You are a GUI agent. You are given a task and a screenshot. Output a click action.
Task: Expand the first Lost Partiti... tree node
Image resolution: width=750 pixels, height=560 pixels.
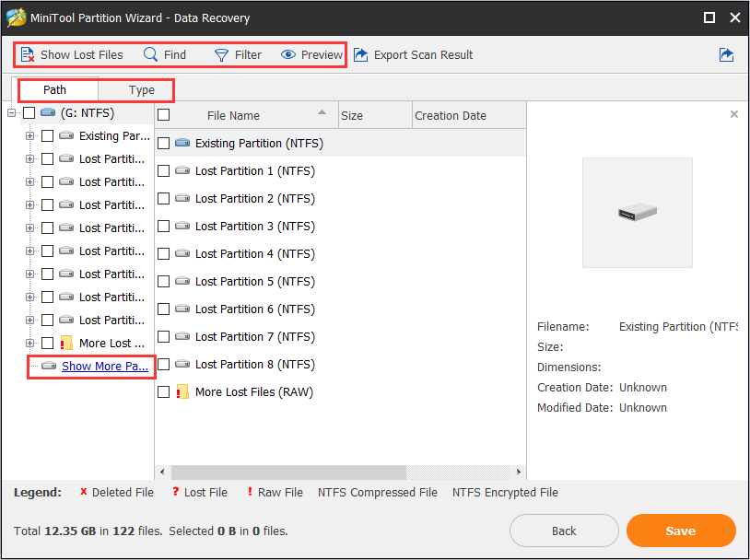29,158
